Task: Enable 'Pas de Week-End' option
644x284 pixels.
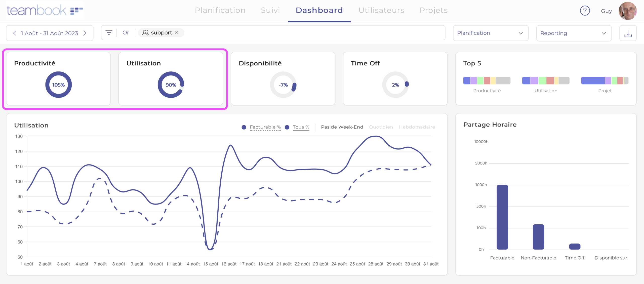Action: tap(342, 127)
